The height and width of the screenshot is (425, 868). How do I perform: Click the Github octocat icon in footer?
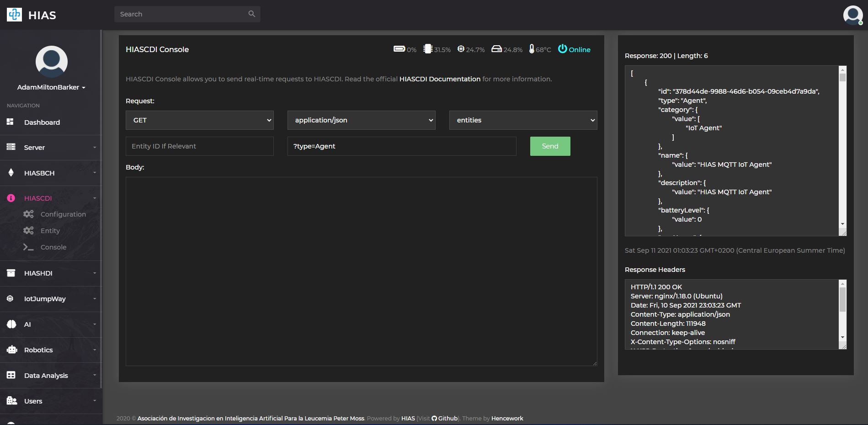(434, 418)
